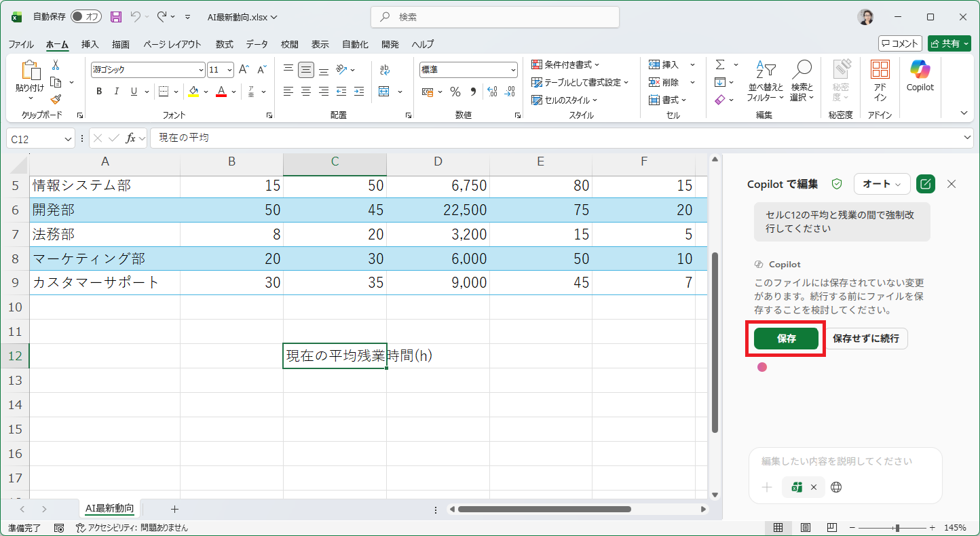Toggle italic formatting
The image size is (980, 536).
(x=117, y=92)
